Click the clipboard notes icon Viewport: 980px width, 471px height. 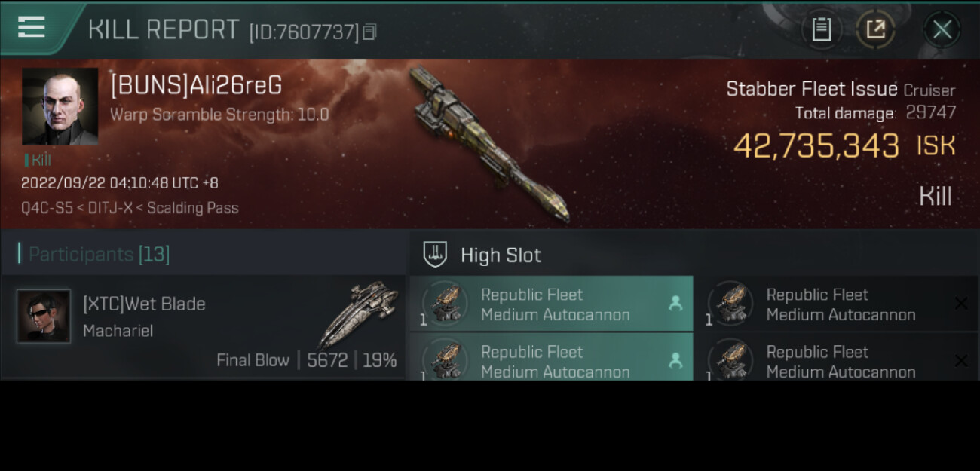[822, 29]
